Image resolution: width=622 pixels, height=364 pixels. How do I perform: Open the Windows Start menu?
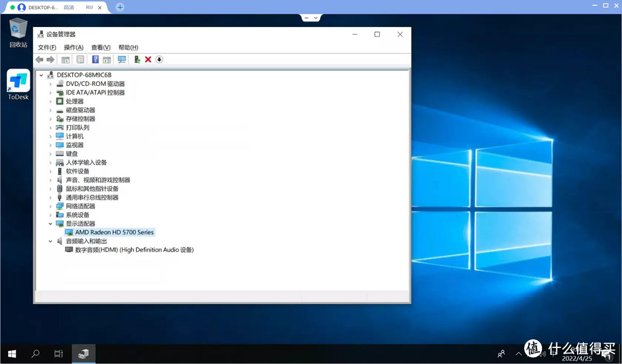click(12, 354)
